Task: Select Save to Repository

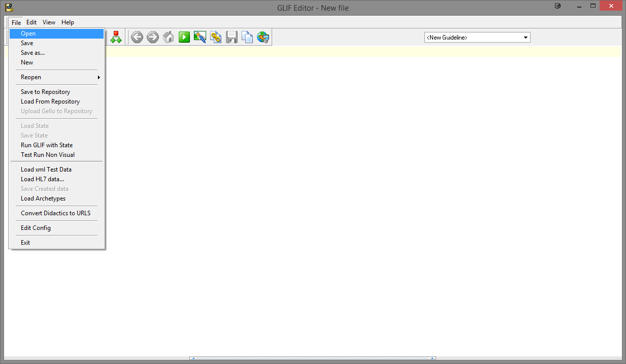Action: [x=57, y=92]
